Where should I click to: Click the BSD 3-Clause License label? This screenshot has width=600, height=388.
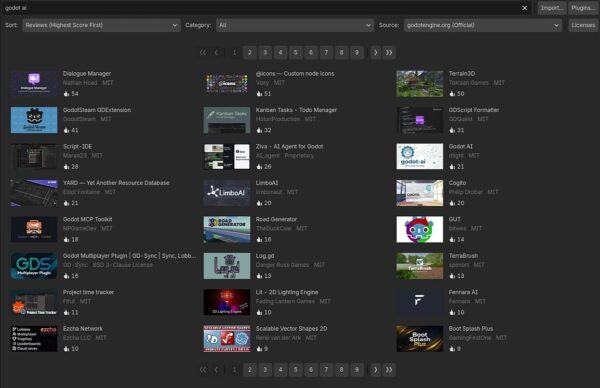[x=122, y=265]
